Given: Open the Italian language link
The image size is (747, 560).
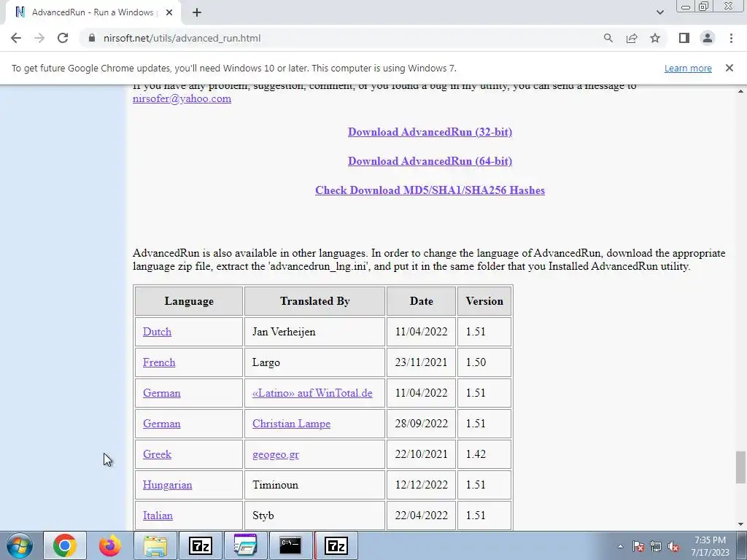Looking at the screenshot, I should pos(158,516).
